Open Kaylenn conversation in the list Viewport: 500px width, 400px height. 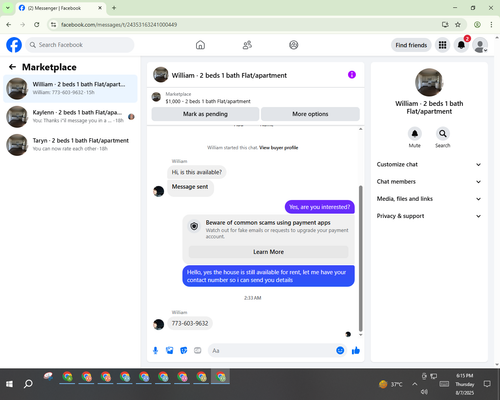click(x=70, y=117)
